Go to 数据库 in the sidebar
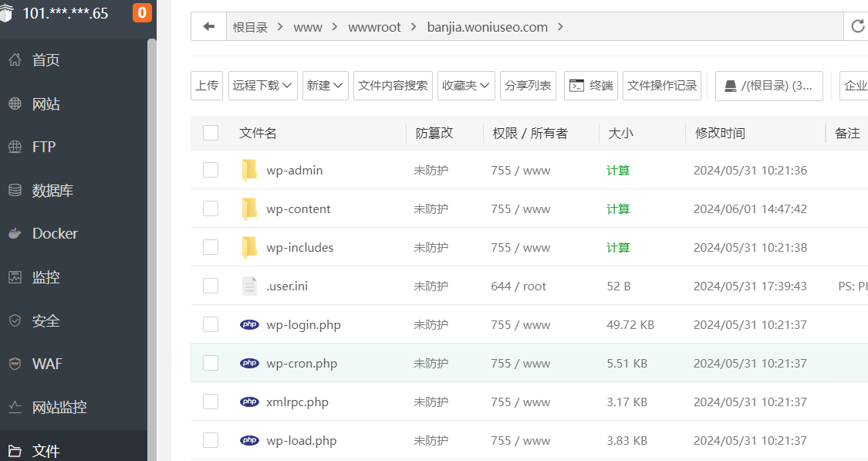The height and width of the screenshot is (461, 868). point(52,190)
